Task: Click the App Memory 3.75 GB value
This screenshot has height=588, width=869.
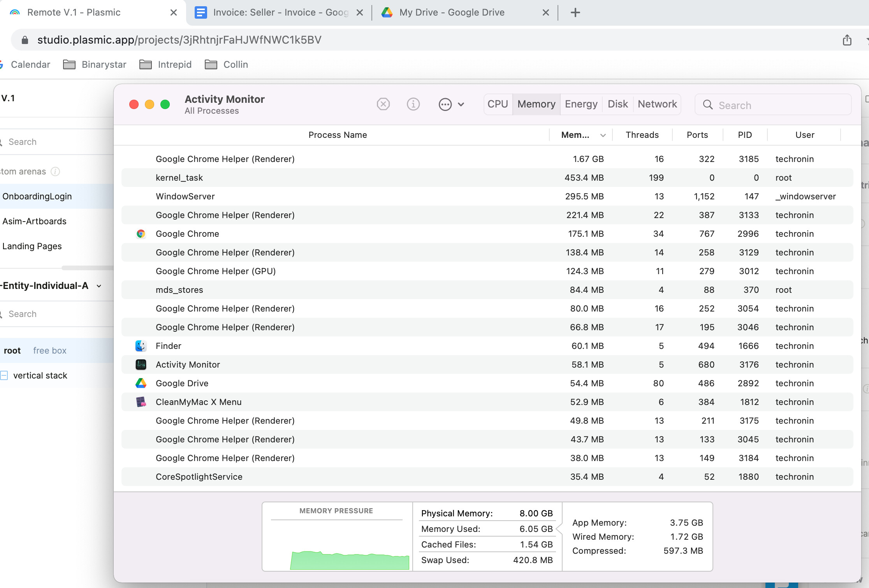Action: click(x=686, y=523)
